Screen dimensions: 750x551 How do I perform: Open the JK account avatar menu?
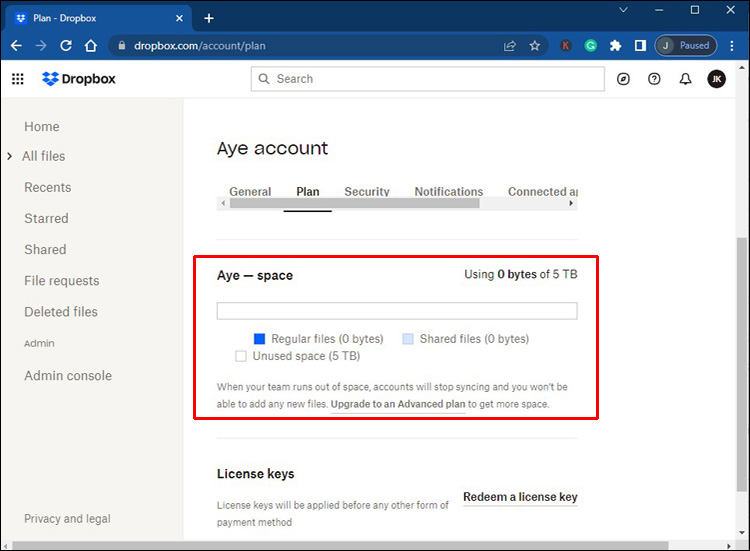coord(717,79)
